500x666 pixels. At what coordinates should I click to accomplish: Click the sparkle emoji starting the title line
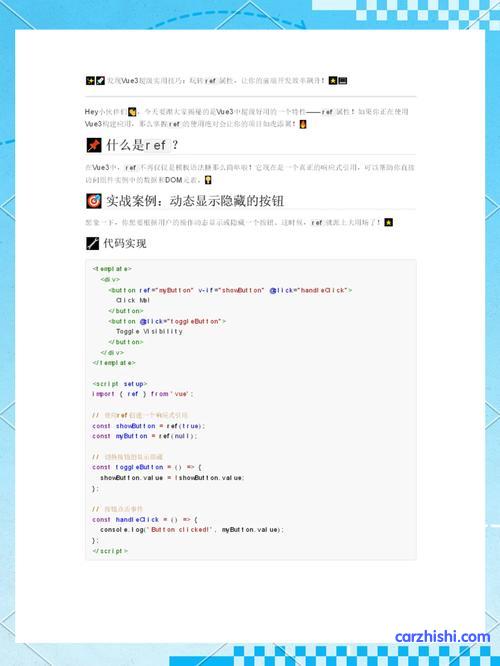coord(90,80)
